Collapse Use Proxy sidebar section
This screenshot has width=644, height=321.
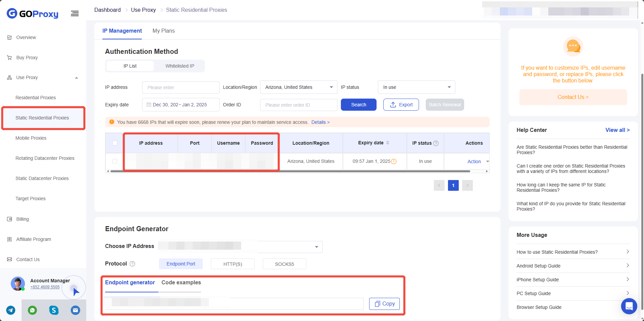[x=76, y=78]
